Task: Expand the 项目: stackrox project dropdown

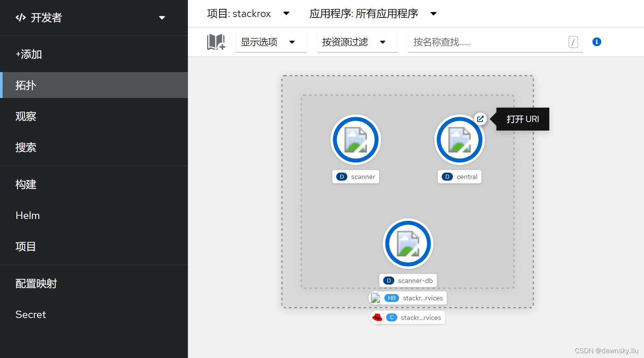Action: coord(248,14)
